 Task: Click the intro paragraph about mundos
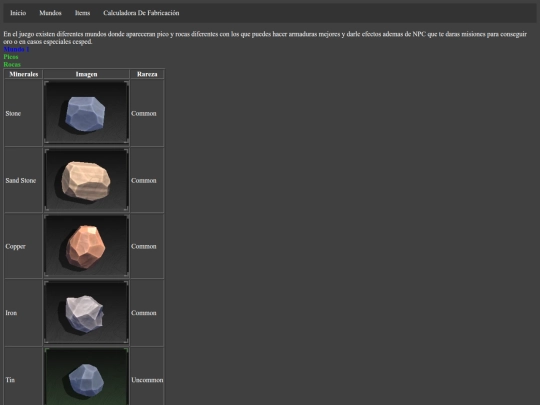[x=265, y=38]
